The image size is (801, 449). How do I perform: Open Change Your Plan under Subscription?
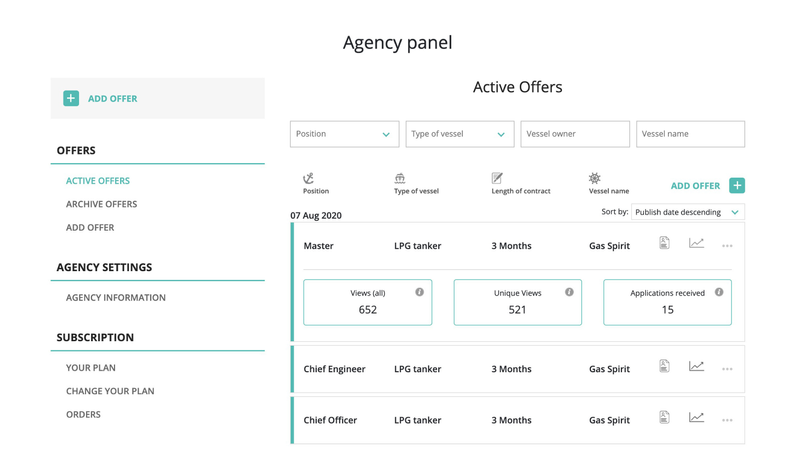110,391
